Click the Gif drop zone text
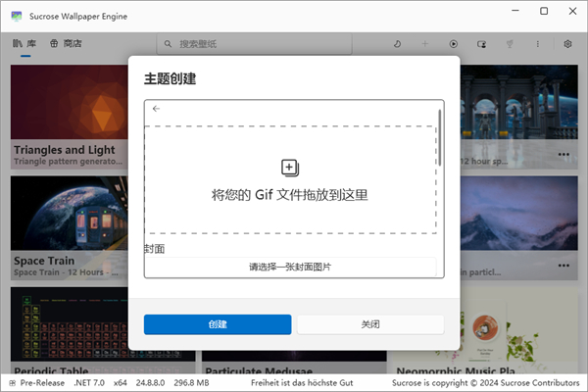588x392 pixels. 289,195
